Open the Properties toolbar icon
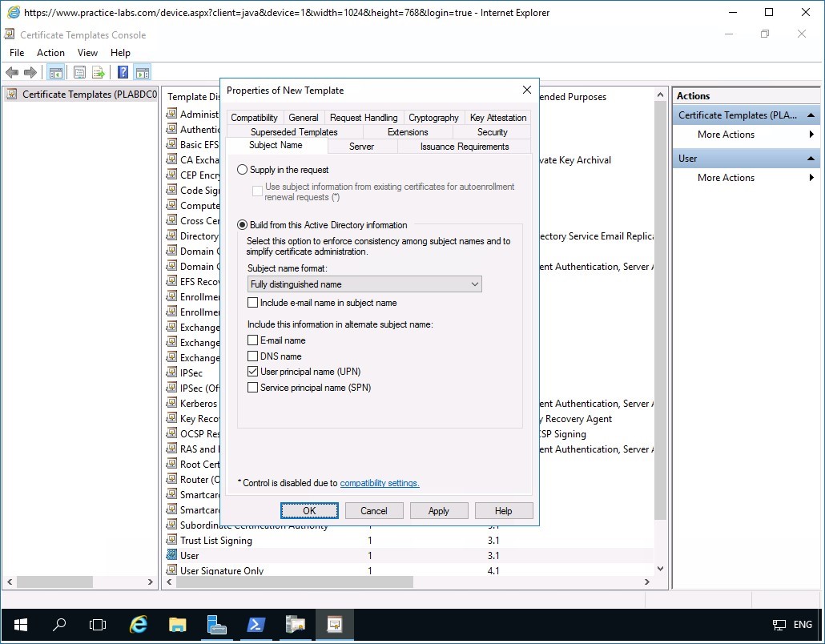Viewport: 825px width, 644px height. [79, 72]
